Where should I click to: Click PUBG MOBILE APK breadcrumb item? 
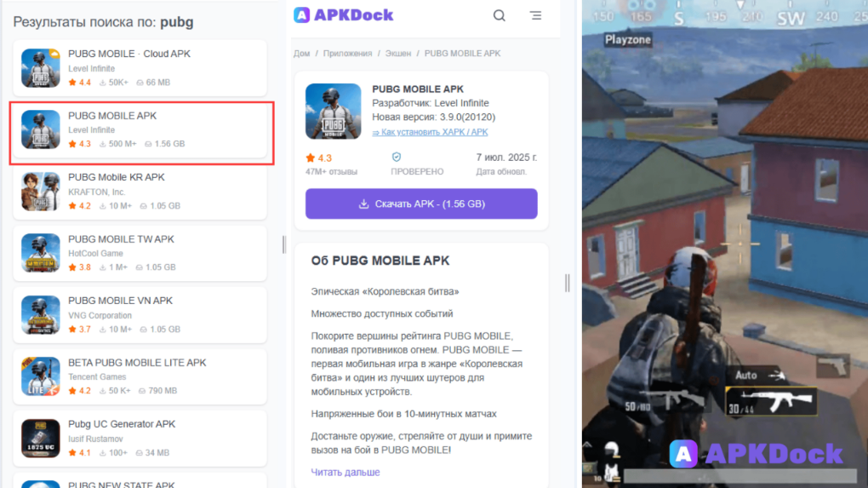[462, 53]
